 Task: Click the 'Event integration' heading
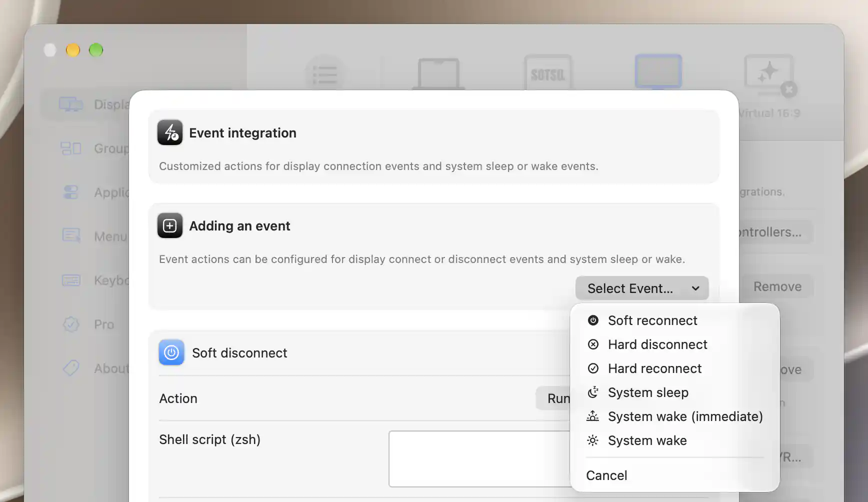pyautogui.click(x=242, y=133)
